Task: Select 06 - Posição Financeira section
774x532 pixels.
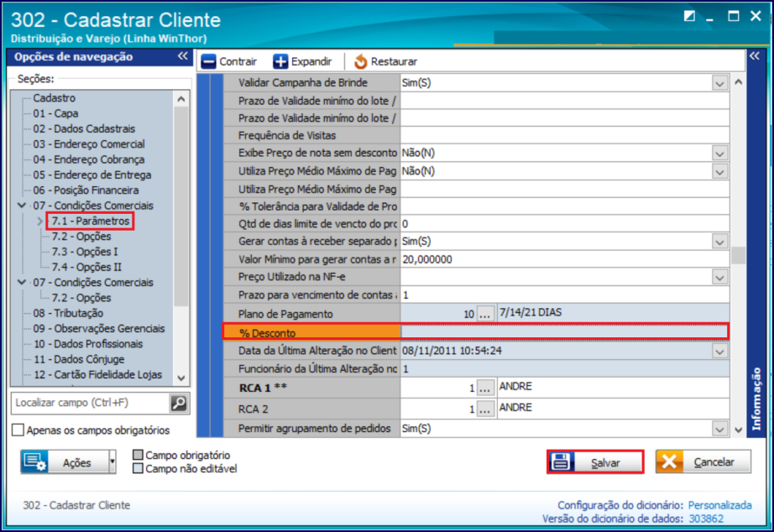Action: 86,190
